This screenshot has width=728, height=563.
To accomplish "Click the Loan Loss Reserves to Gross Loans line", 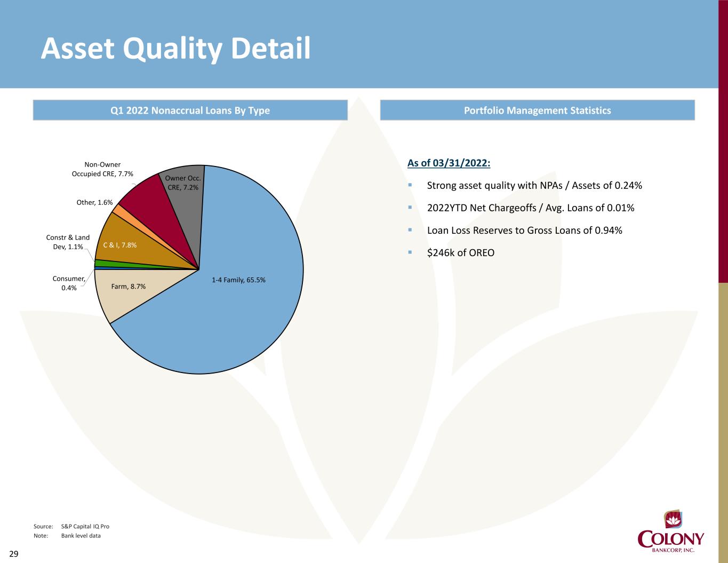I will (x=525, y=231).
